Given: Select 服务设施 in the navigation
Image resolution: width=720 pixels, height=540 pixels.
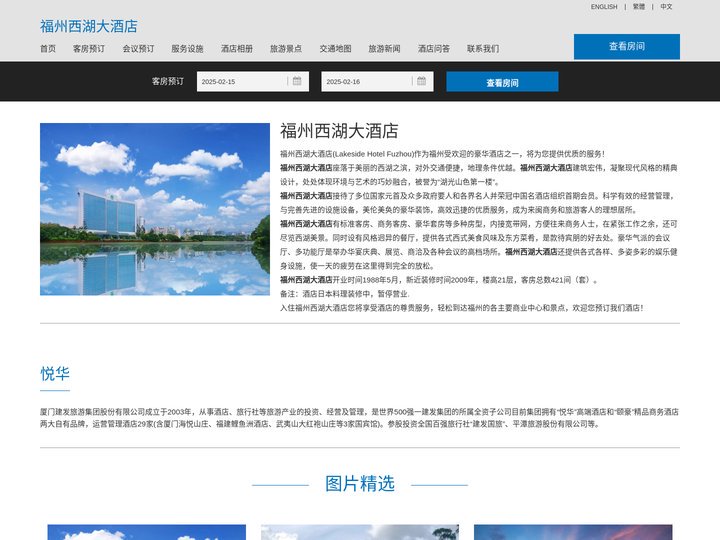Looking at the screenshot, I should point(187,49).
